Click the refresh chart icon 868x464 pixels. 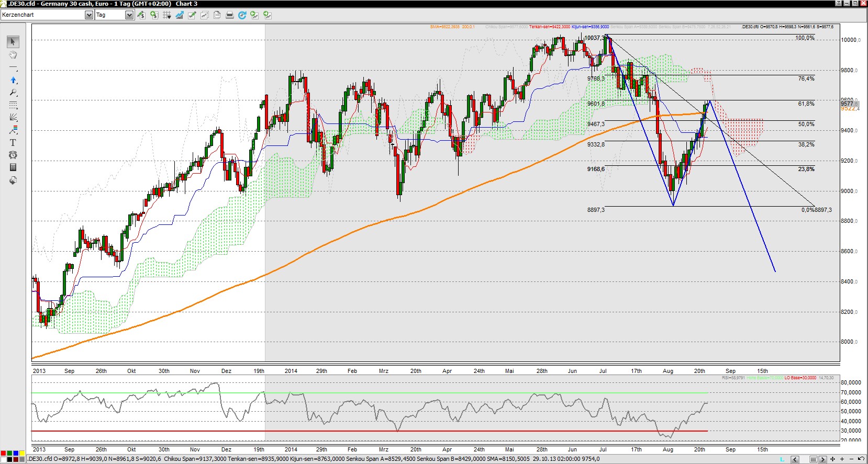coord(242,15)
